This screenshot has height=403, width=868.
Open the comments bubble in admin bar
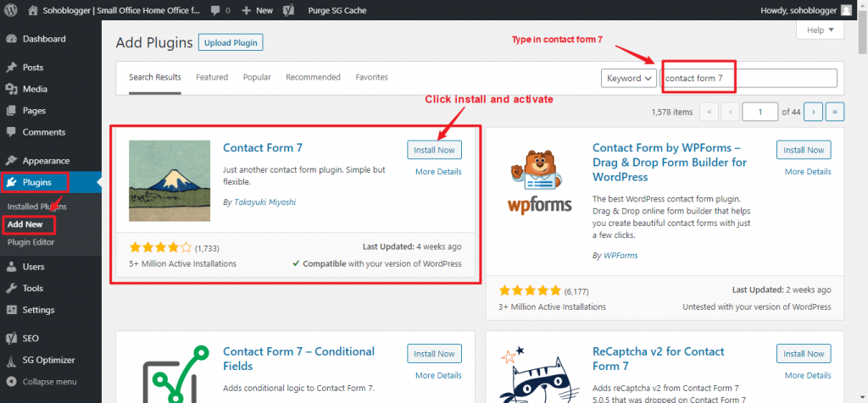click(220, 10)
